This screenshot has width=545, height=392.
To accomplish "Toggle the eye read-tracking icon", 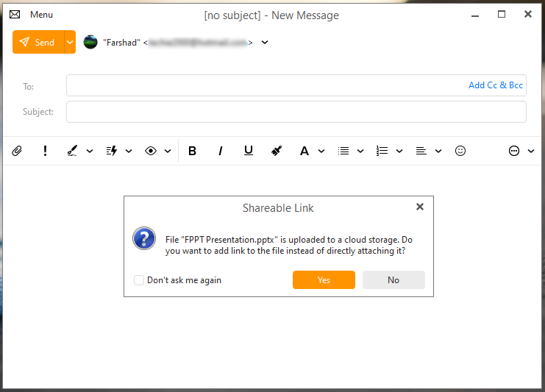I will point(151,151).
